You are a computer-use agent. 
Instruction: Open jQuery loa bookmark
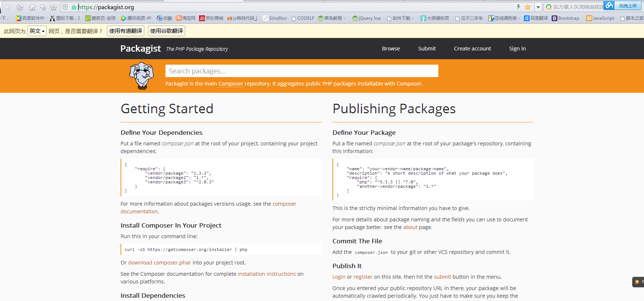pos(366,18)
